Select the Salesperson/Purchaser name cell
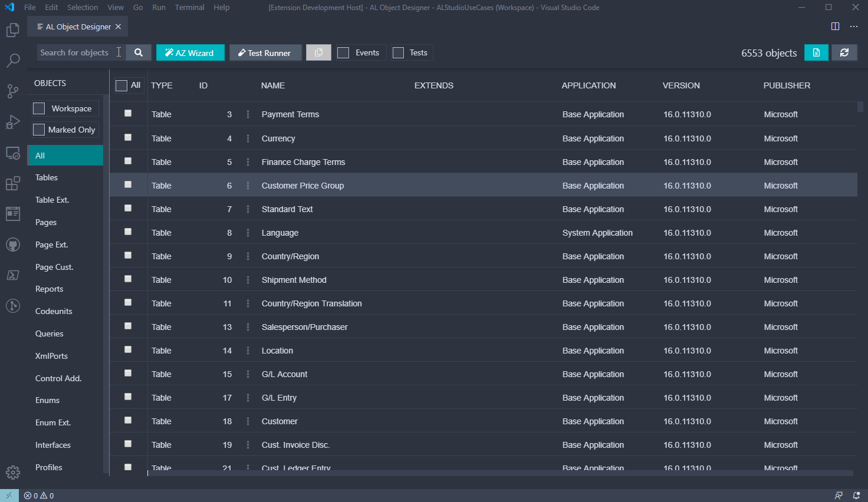868x502 pixels. click(x=304, y=327)
